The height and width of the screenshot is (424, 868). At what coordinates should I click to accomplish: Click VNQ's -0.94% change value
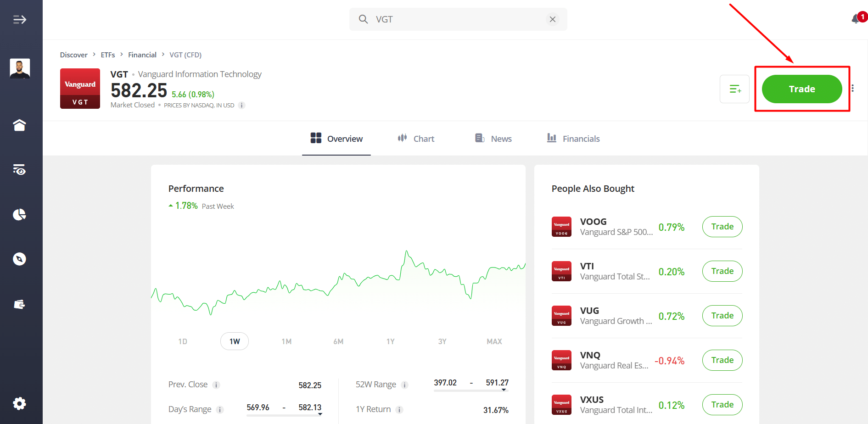click(x=669, y=361)
